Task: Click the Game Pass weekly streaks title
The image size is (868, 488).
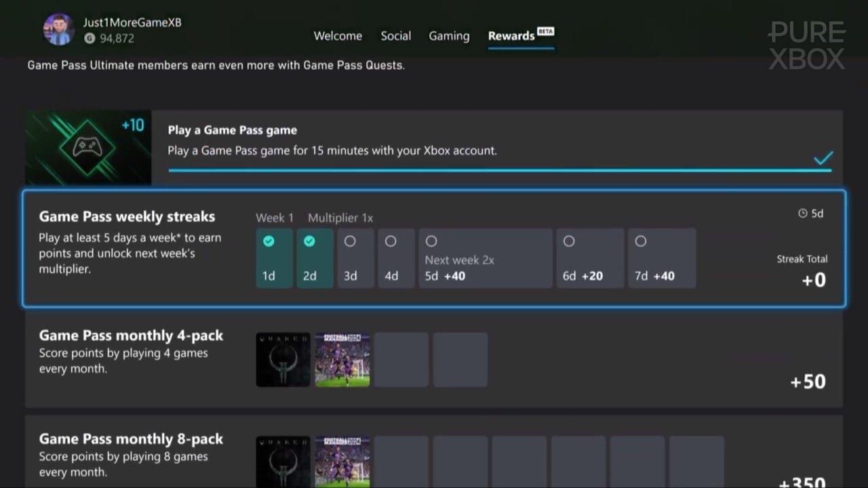Action: (x=127, y=217)
